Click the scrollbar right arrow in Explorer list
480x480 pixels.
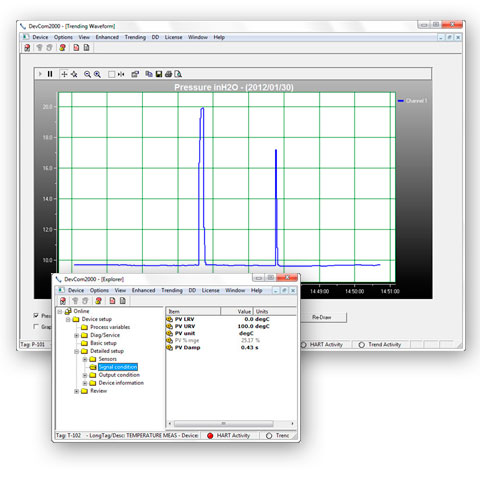292,423
